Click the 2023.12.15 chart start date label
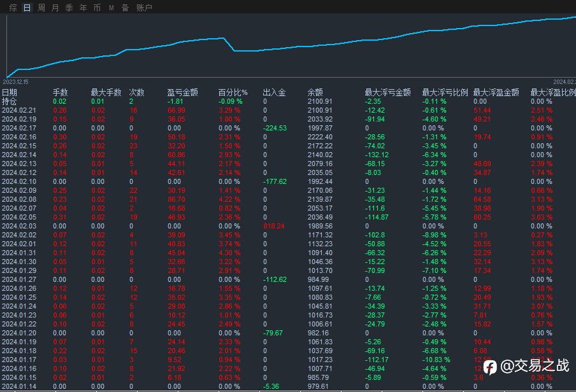The width and height of the screenshot is (576, 392). tap(15, 81)
